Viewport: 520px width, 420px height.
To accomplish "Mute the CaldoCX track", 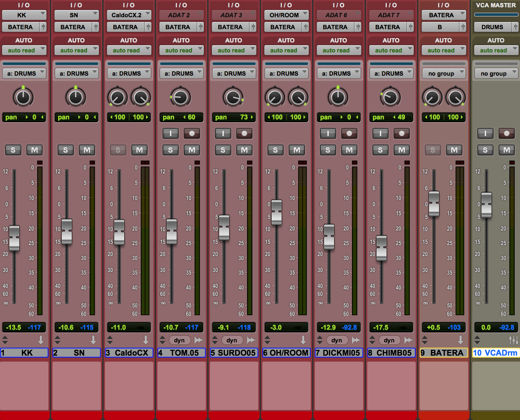I will 139,150.
